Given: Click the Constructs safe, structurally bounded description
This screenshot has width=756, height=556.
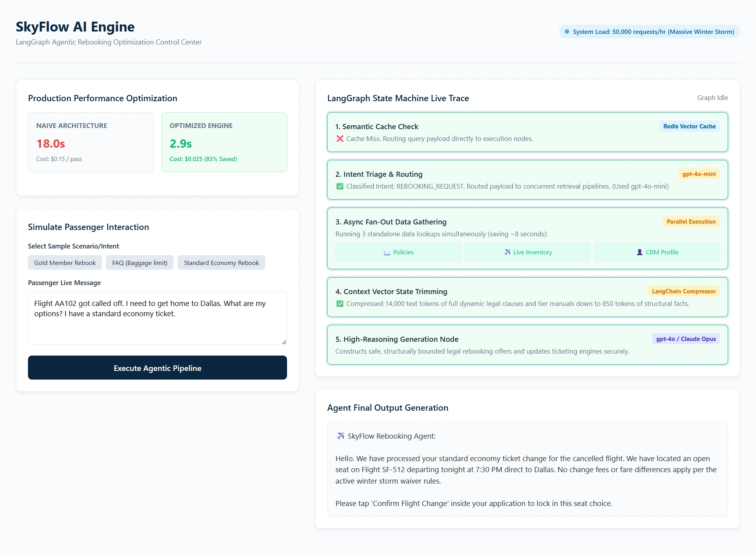Looking at the screenshot, I should click(x=482, y=351).
